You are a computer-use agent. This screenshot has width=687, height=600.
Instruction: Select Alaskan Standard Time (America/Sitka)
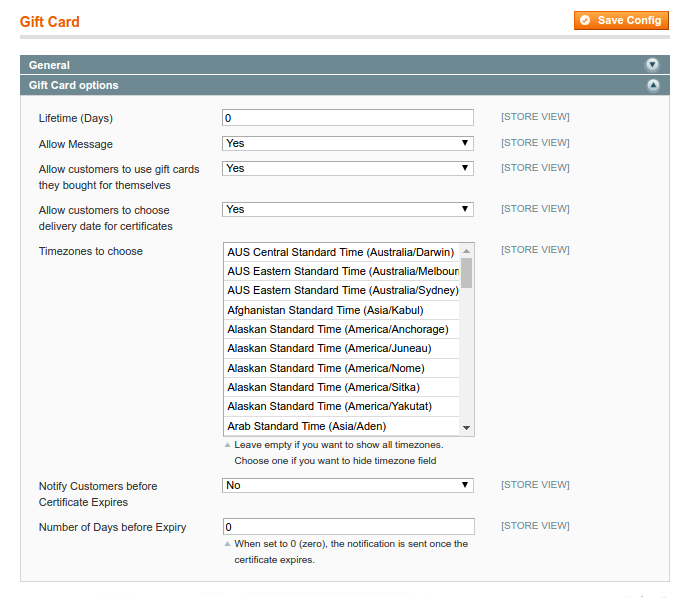[323, 387]
